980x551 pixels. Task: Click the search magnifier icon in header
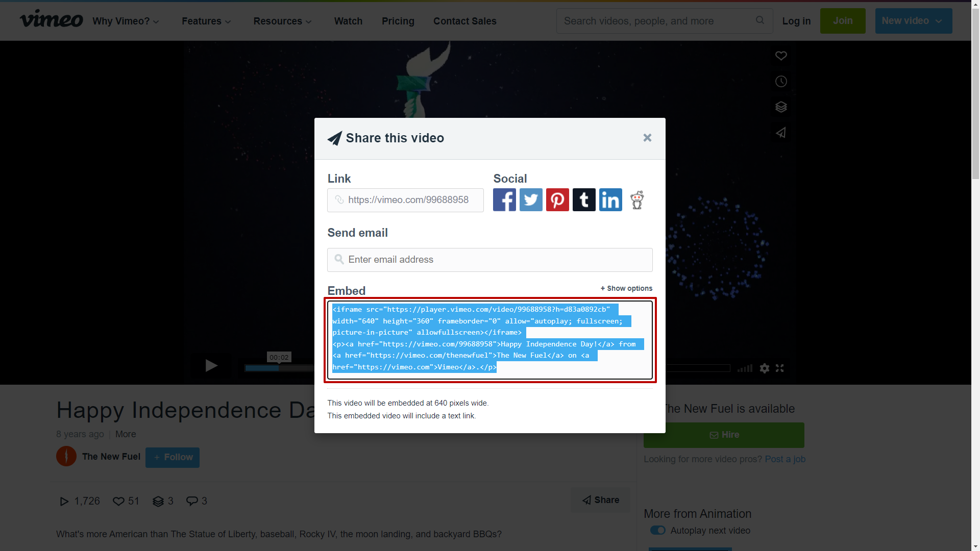pos(760,20)
